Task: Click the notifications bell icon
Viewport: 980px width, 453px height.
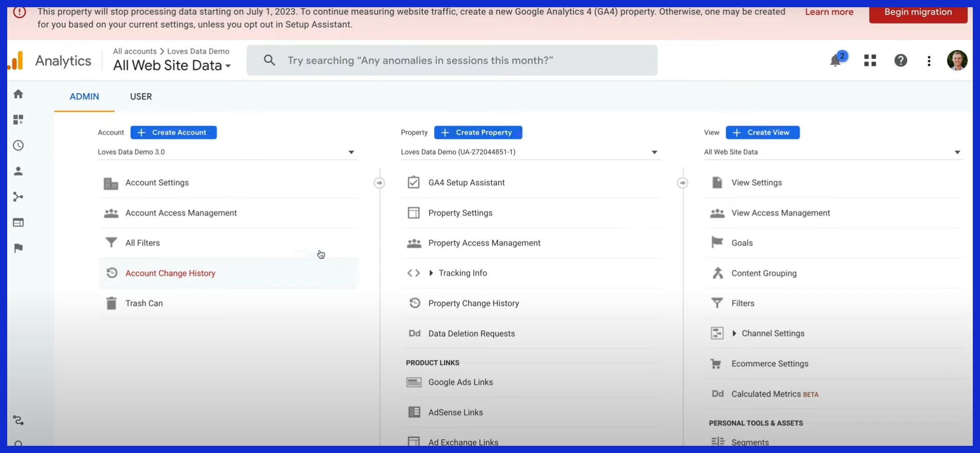Action: (836, 60)
